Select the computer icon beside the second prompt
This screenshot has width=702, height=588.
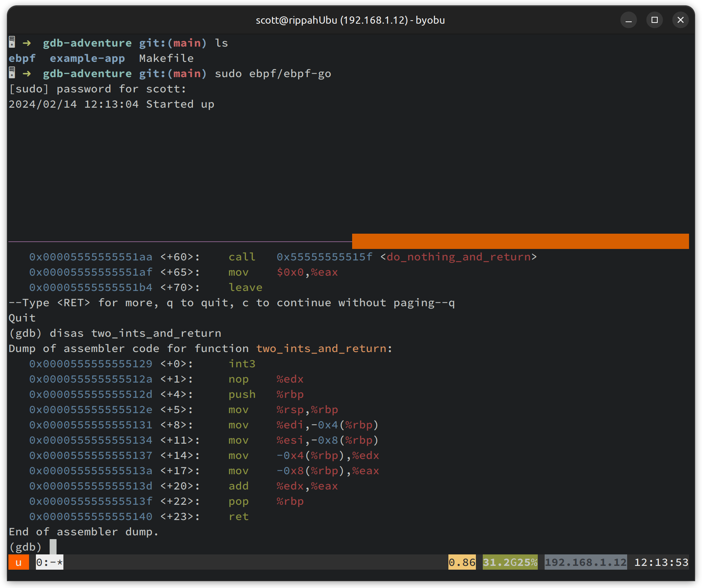pos(11,73)
